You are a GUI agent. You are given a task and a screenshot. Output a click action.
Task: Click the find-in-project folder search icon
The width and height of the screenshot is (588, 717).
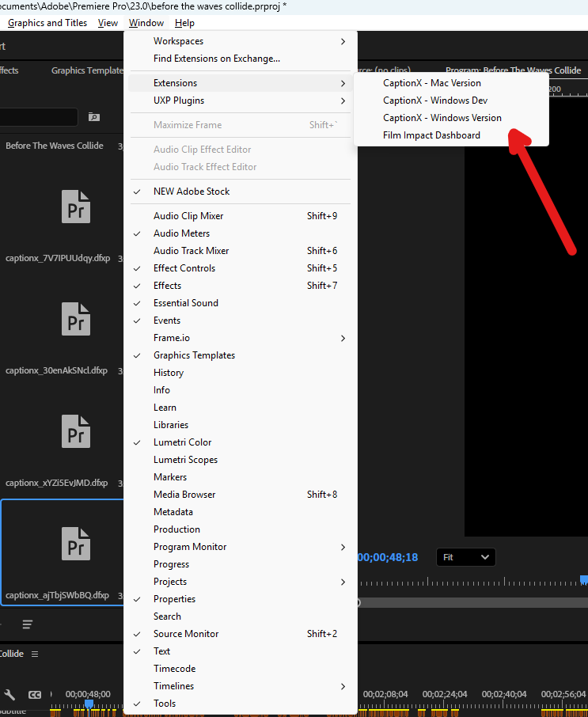[93, 117]
